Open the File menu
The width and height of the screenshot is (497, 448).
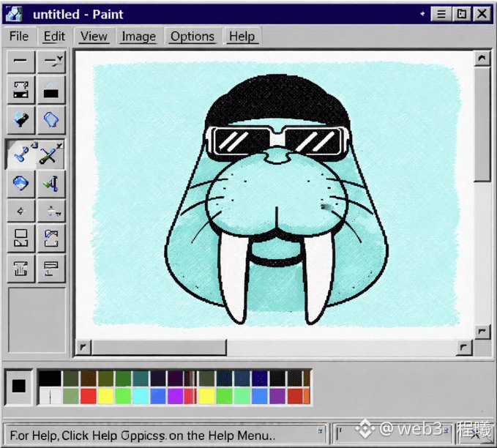pyautogui.click(x=19, y=36)
